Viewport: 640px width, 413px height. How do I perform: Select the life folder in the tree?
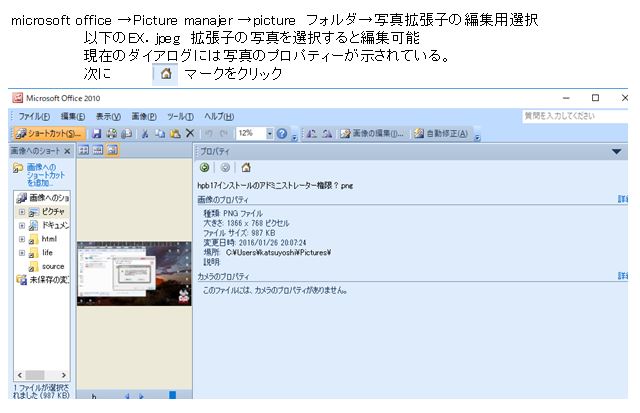[47, 253]
